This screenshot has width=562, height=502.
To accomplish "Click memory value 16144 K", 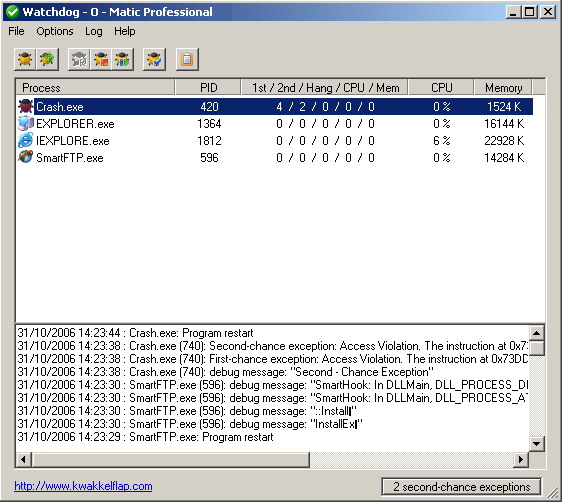I will (504, 124).
